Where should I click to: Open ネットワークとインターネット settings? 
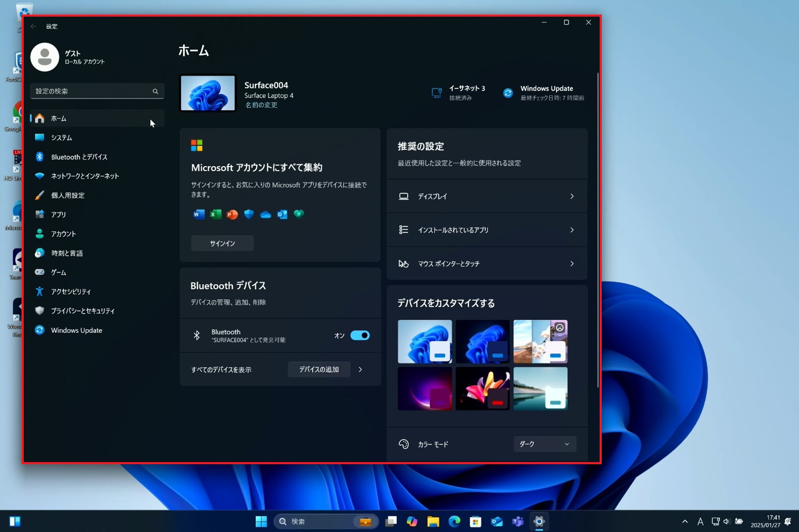[x=97, y=176]
